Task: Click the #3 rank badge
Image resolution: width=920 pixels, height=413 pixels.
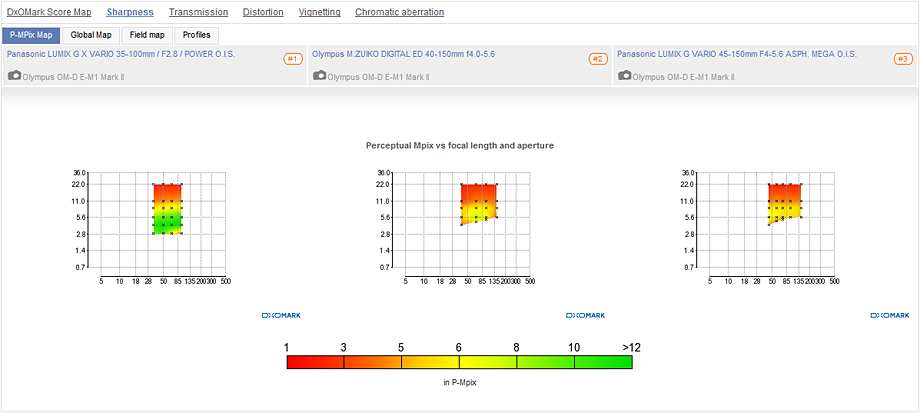Action: [x=902, y=59]
